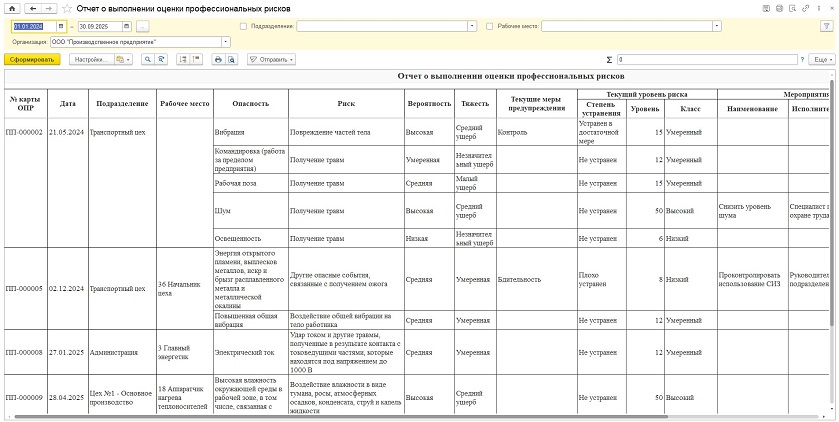Click the expand all groups icon

point(183,60)
